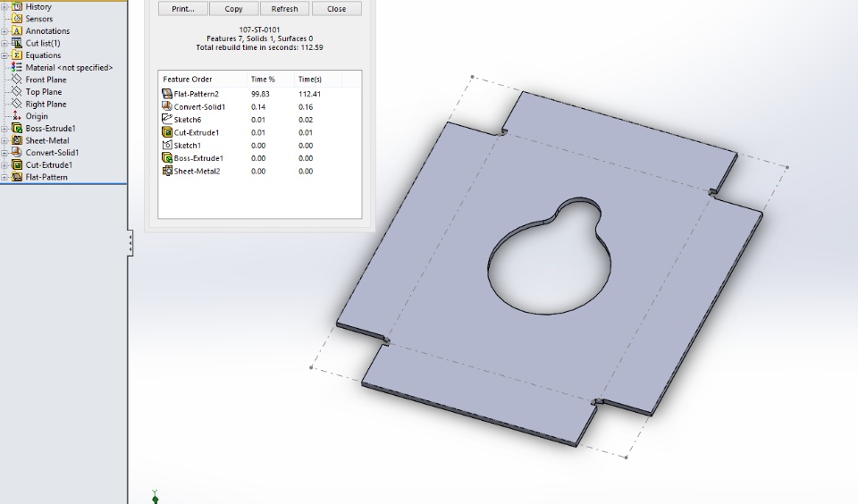This screenshot has height=504, width=858.
Task: Select the Sheet-Metal2 row name
Action: pyautogui.click(x=197, y=172)
